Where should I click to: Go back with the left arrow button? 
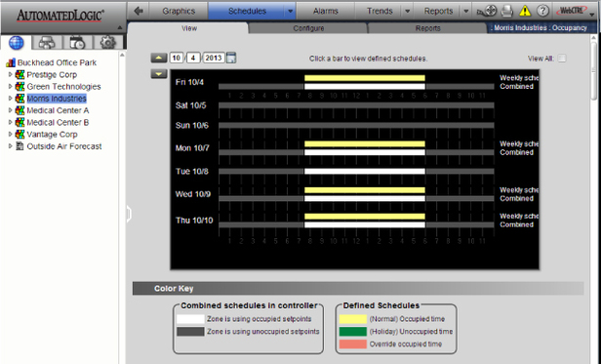pos(139,11)
